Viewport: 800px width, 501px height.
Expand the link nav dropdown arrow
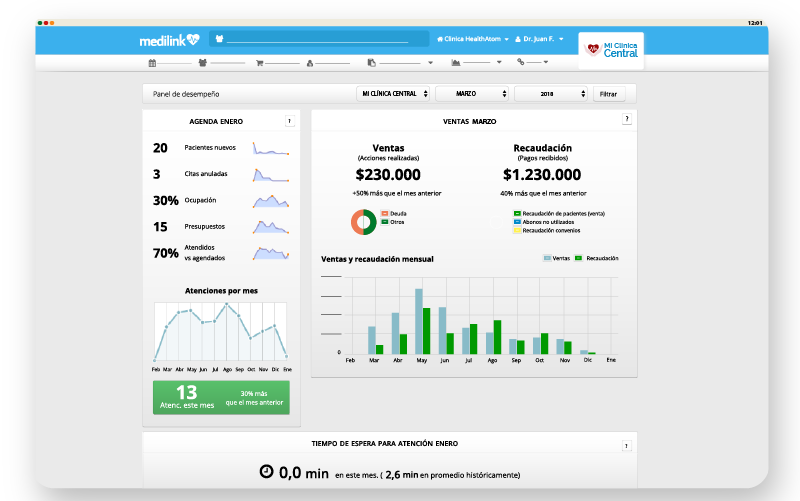[546, 62]
